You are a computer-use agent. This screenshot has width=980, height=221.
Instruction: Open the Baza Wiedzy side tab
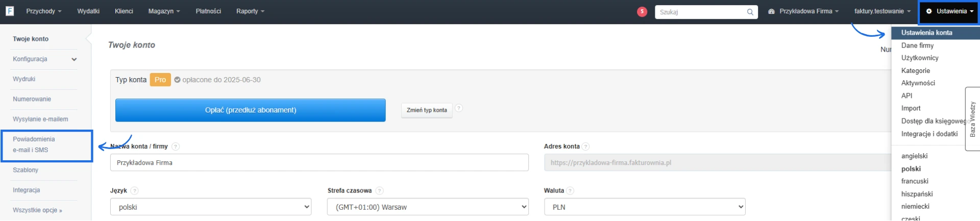(972, 119)
